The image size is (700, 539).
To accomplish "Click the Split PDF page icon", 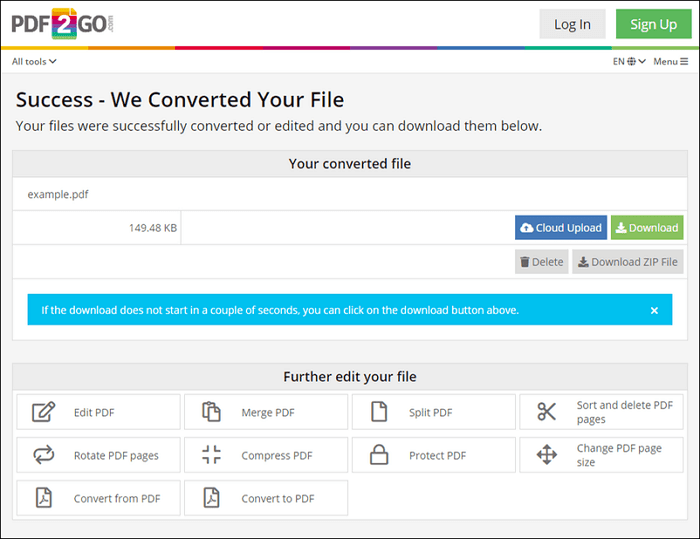I will coord(378,412).
